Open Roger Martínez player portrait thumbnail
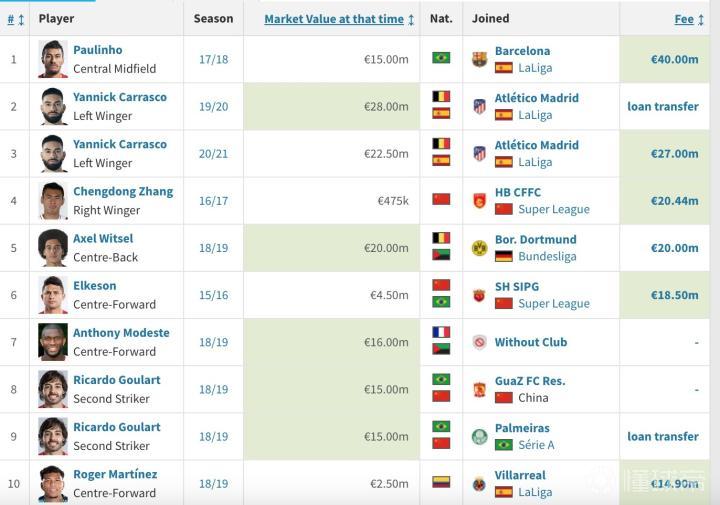The width and height of the screenshot is (720, 505). [53, 484]
